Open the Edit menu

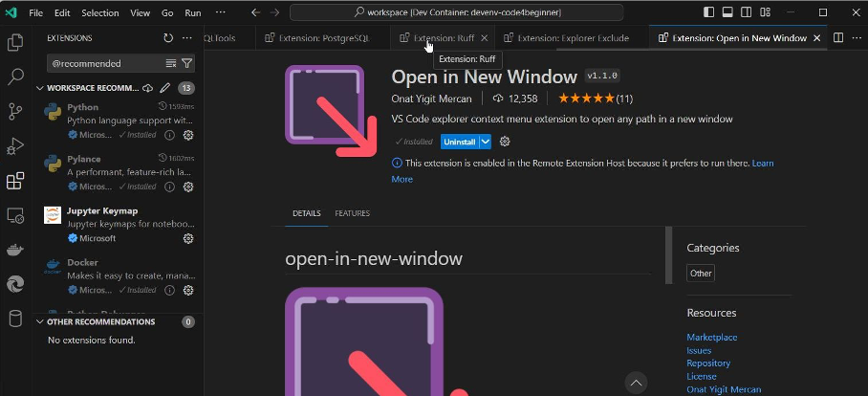click(x=62, y=12)
